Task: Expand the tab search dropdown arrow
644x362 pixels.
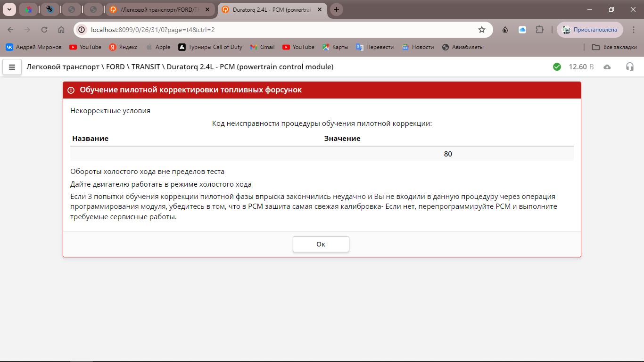Action: pos(9,9)
